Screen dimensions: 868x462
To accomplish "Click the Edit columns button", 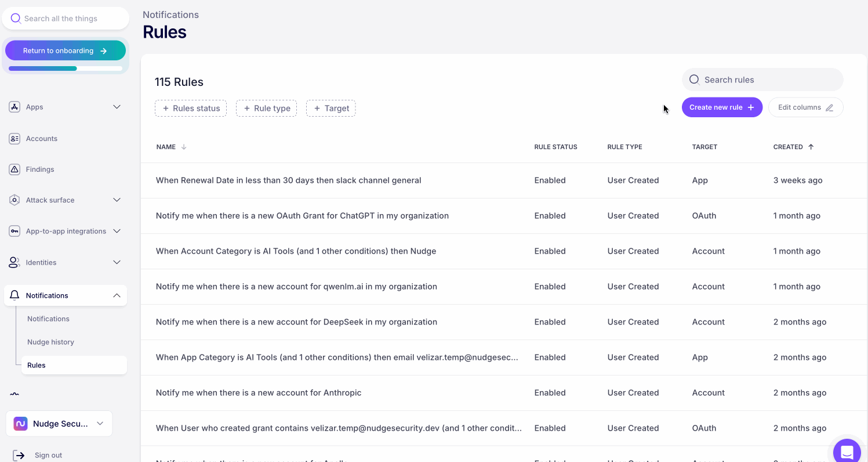I will click(805, 107).
